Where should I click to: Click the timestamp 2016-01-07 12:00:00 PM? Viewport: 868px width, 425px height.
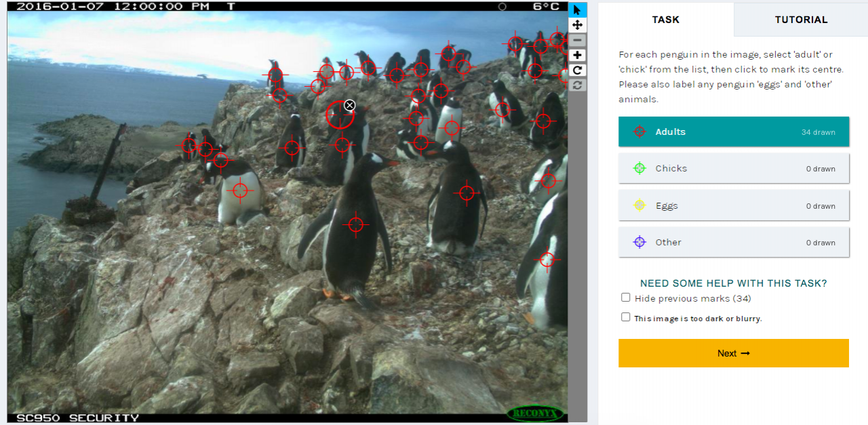(112, 7)
